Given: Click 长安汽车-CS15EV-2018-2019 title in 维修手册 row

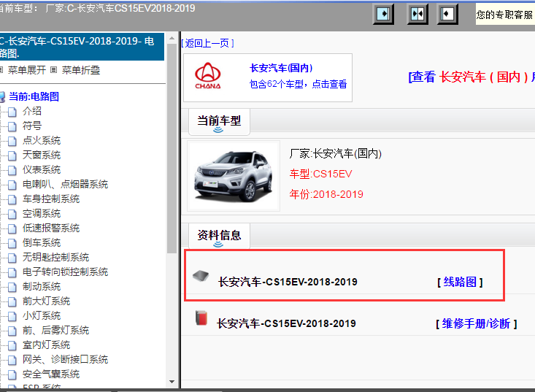Looking at the screenshot, I should pyautogui.click(x=286, y=323).
